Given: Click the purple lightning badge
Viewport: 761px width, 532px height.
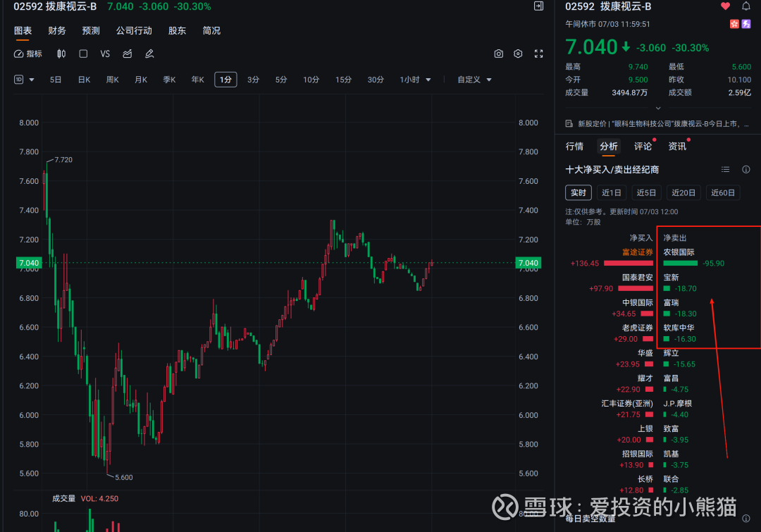Looking at the screenshot, I should point(746,24).
